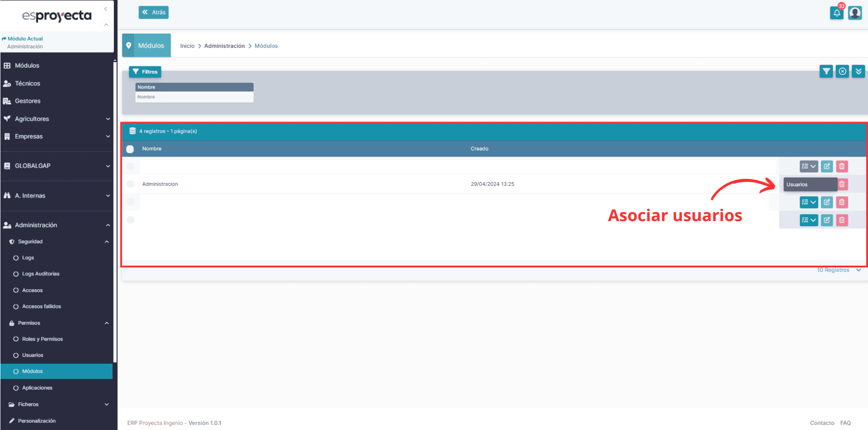The image size is (868, 430).
Task: Check the Administracion row checkbox
Action: click(x=131, y=184)
